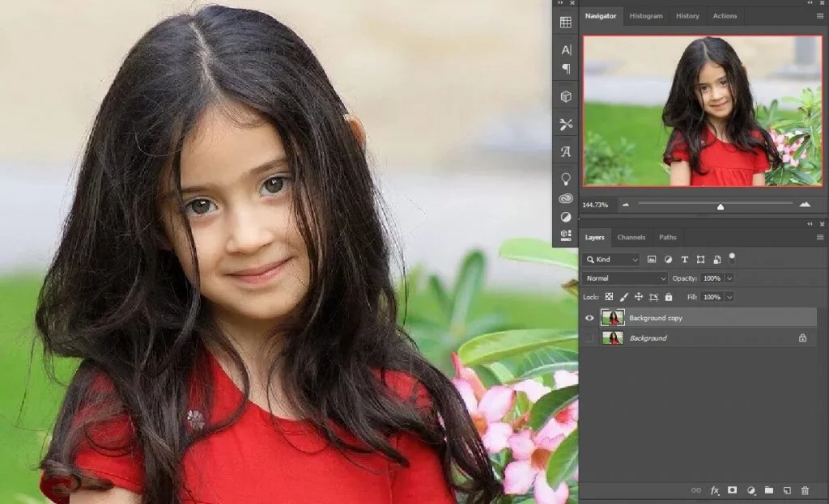Open the Fill slider dropdown arrow

(x=729, y=297)
